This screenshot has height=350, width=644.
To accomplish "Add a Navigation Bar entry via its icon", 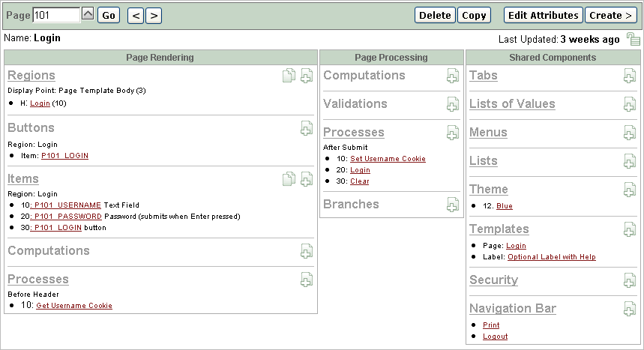I will [x=630, y=308].
